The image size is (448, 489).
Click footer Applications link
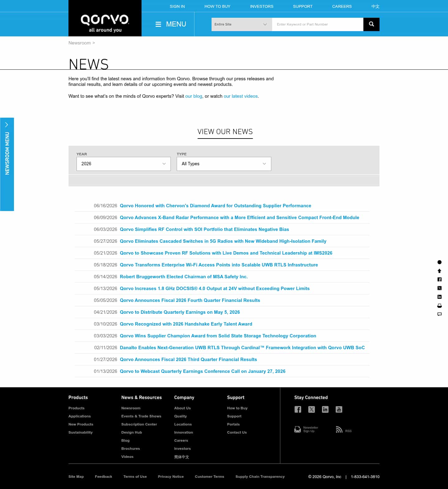[80, 416]
